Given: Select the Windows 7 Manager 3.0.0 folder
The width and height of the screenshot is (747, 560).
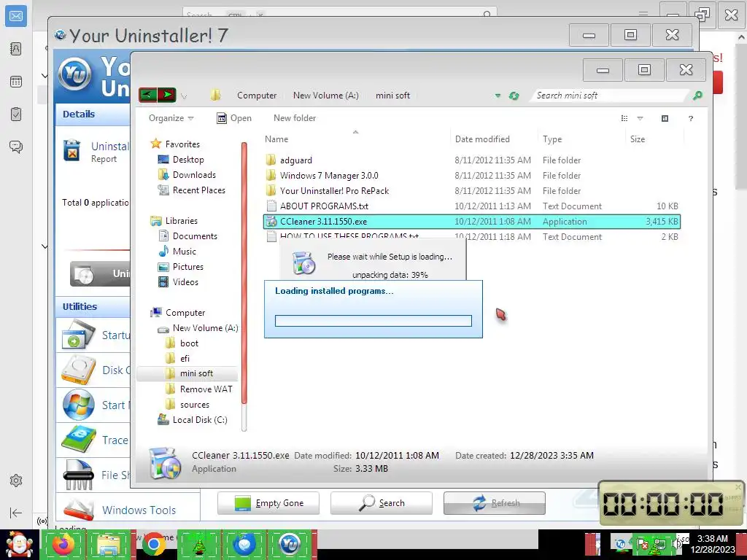Looking at the screenshot, I should click(472, 175).
